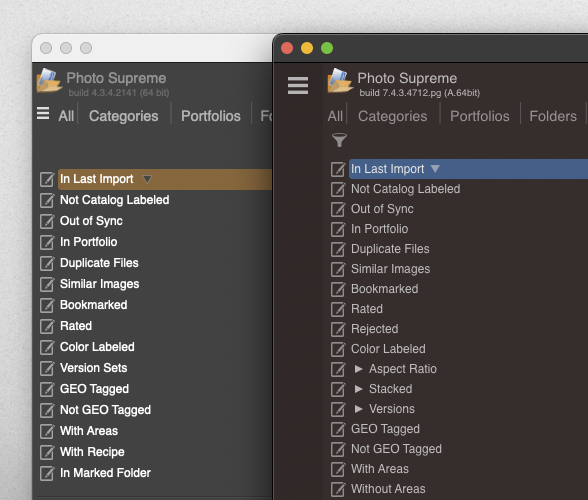Select the Rejected filter in the right window
The width and height of the screenshot is (588, 500).
pos(375,329)
